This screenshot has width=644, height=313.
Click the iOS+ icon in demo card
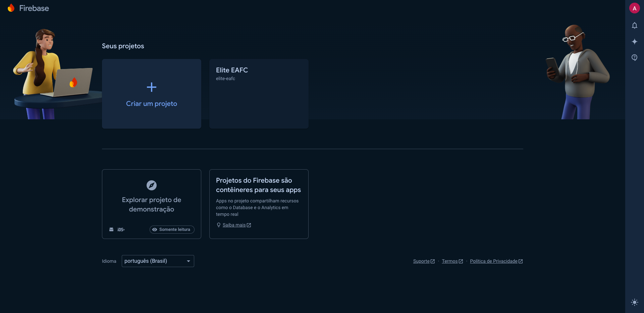121,230
